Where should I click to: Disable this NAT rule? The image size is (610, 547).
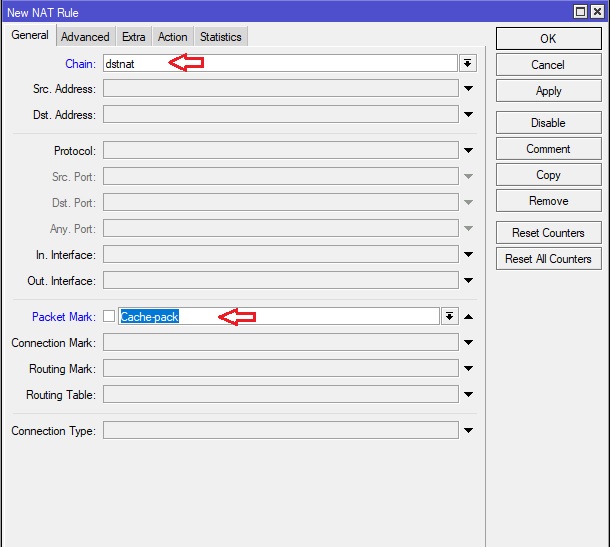click(549, 123)
